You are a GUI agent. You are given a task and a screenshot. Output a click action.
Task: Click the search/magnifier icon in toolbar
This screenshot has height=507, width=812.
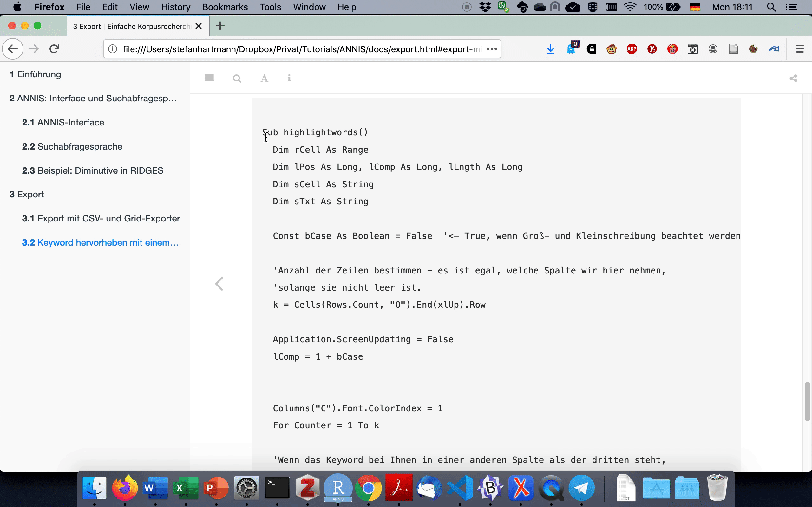(237, 78)
